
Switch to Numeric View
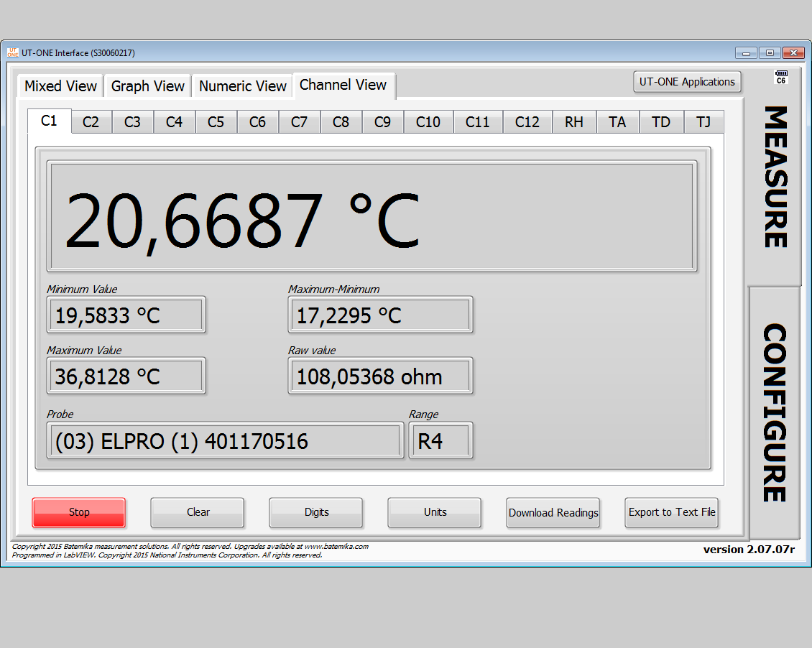pyautogui.click(x=241, y=85)
